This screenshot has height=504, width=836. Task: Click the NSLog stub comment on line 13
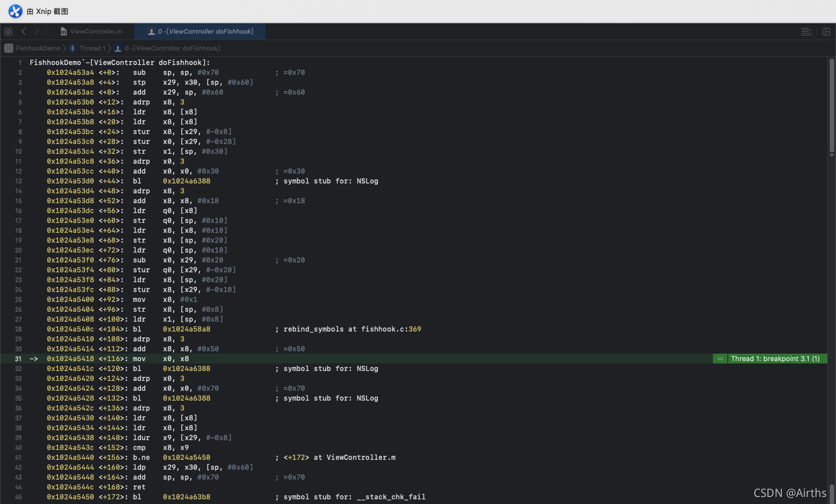(326, 181)
